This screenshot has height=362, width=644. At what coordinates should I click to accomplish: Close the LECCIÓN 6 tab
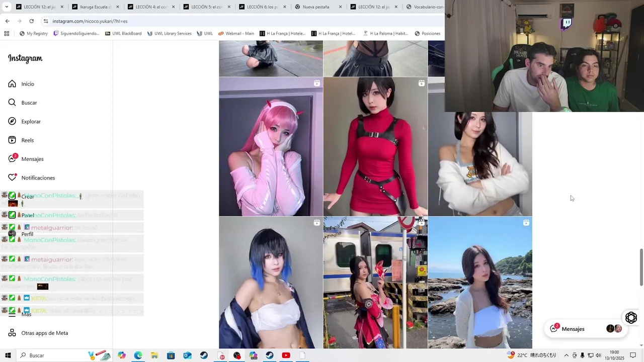[x=285, y=7]
